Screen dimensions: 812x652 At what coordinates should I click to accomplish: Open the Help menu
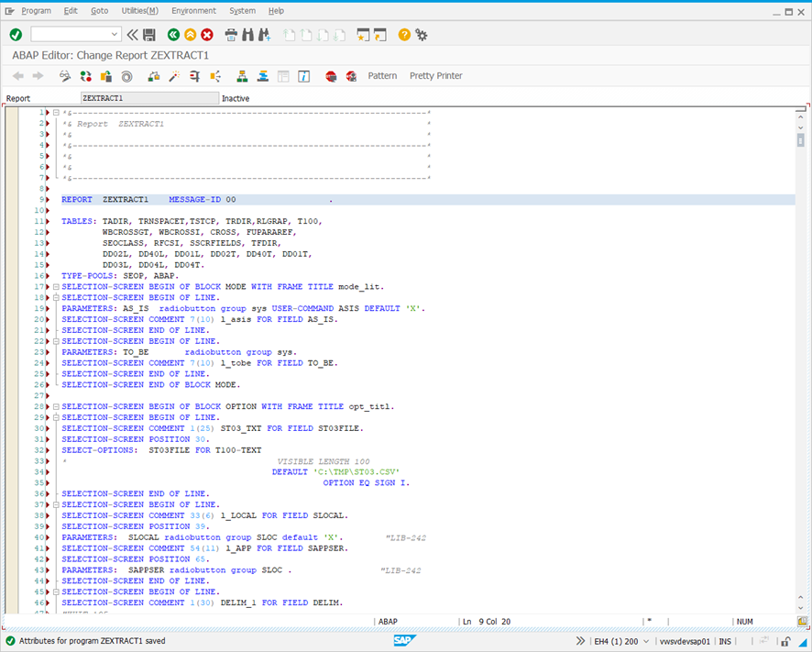coord(276,10)
